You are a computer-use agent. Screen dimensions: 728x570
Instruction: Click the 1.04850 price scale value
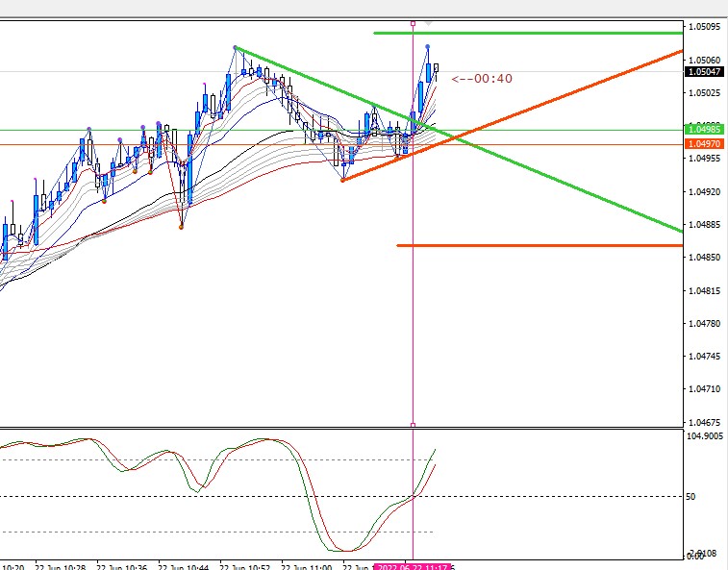(x=705, y=258)
